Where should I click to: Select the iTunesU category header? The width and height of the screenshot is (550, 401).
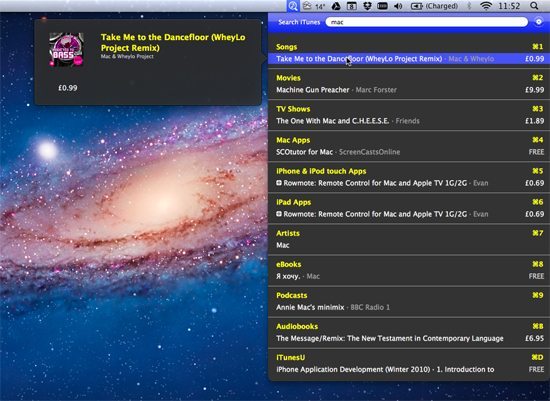[x=290, y=357]
